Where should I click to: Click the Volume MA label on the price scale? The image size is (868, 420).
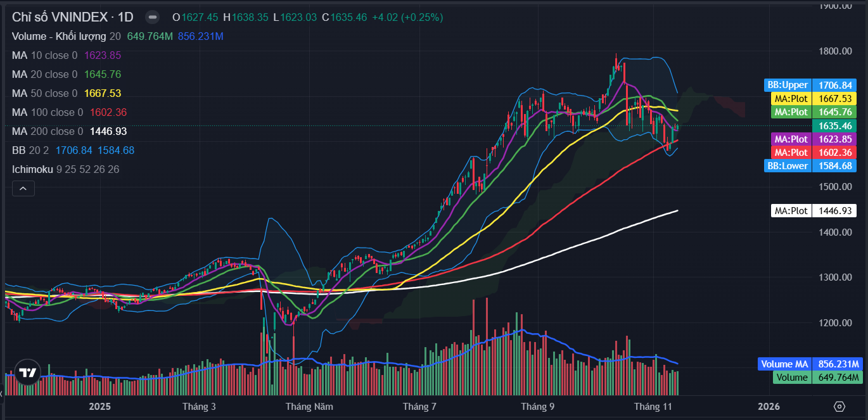point(784,364)
